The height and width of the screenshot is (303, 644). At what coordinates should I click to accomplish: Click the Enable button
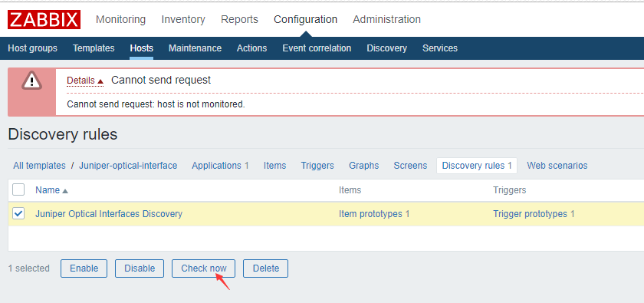pyautogui.click(x=84, y=268)
